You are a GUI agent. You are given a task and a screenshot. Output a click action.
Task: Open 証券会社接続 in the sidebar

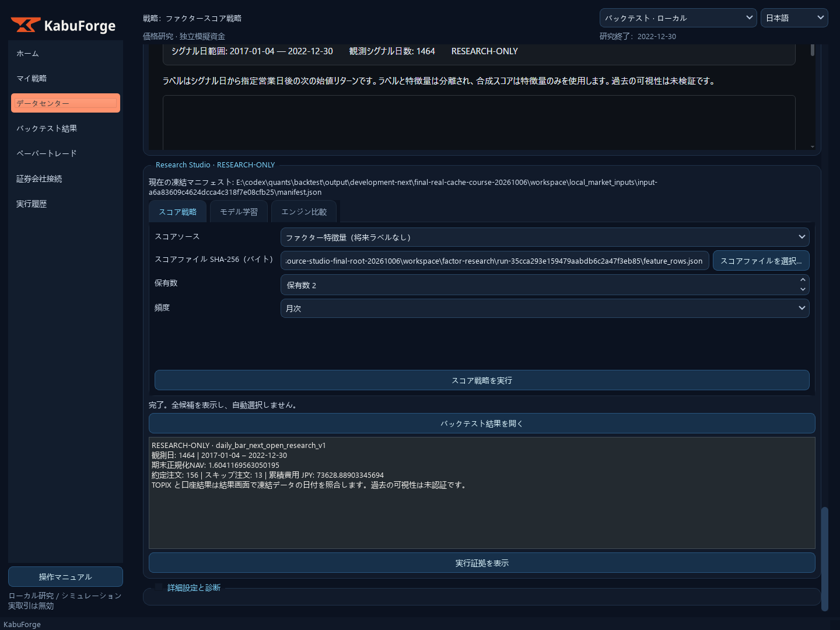coord(65,178)
